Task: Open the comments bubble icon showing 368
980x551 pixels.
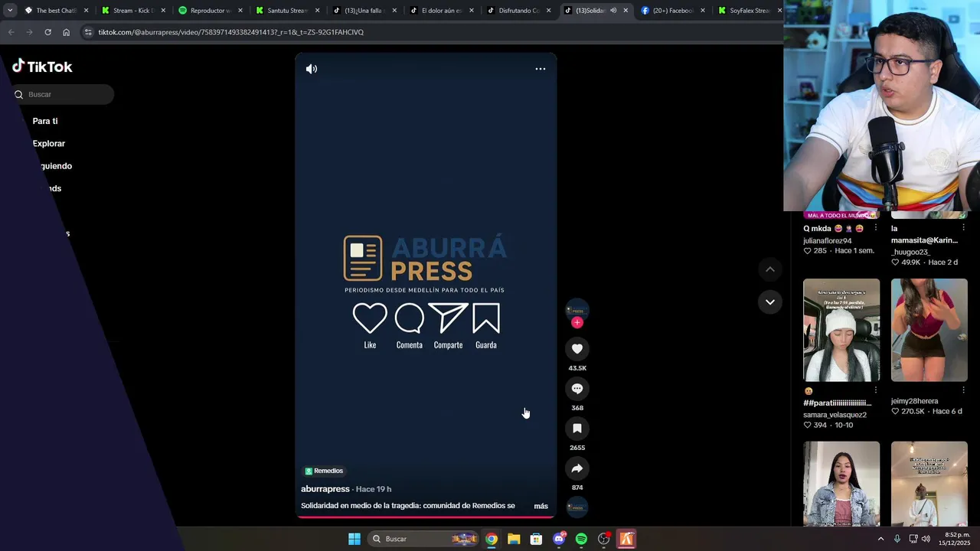Action: tap(577, 389)
